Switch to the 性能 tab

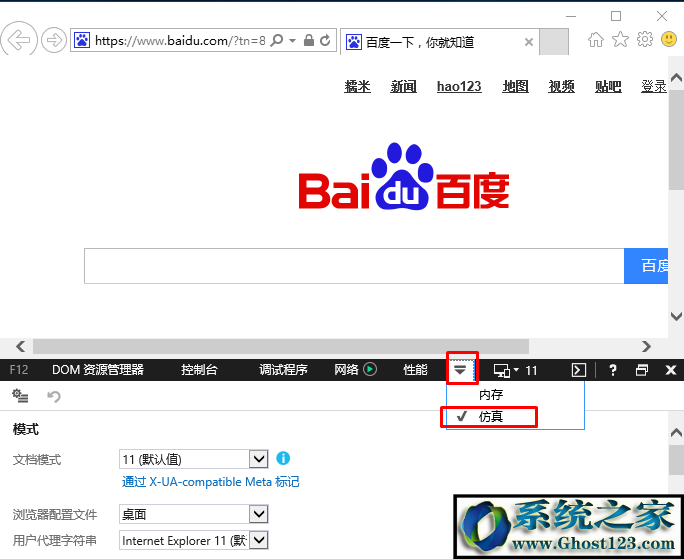pos(415,370)
